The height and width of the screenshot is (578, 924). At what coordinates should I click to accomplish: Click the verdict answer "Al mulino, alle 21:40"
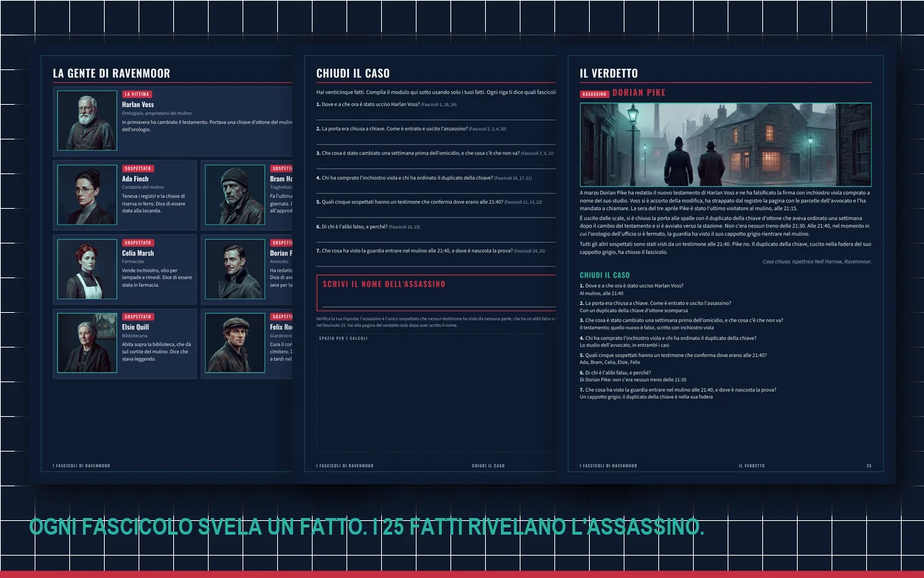coord(601,293)
